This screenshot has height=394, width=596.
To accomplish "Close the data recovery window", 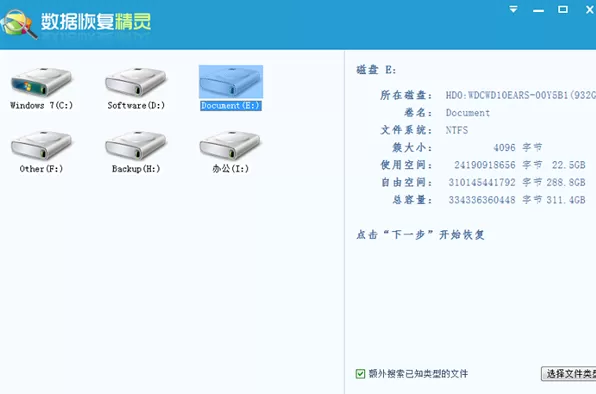I will pos(590,9).
